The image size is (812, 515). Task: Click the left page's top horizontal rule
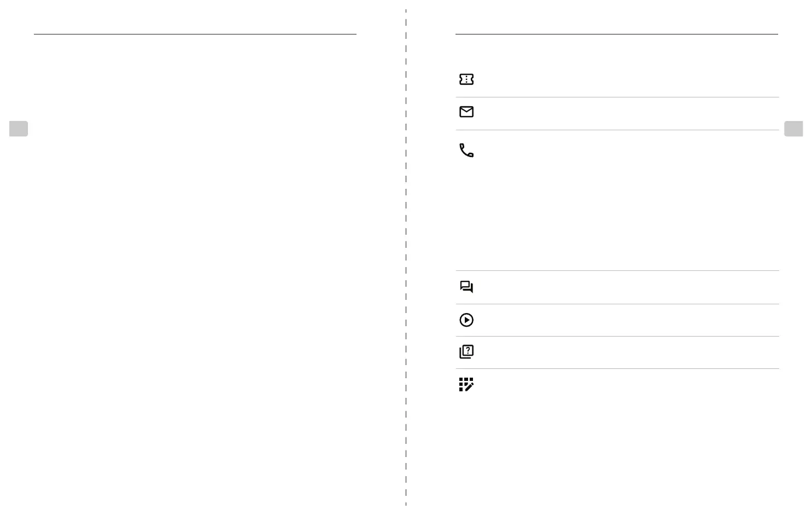195,34
